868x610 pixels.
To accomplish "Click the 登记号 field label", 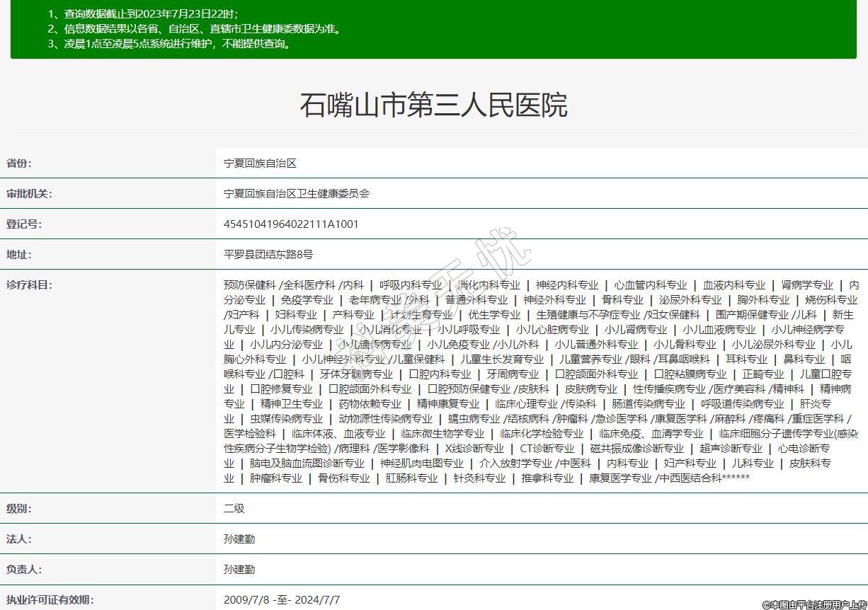I will pos(24,224).
